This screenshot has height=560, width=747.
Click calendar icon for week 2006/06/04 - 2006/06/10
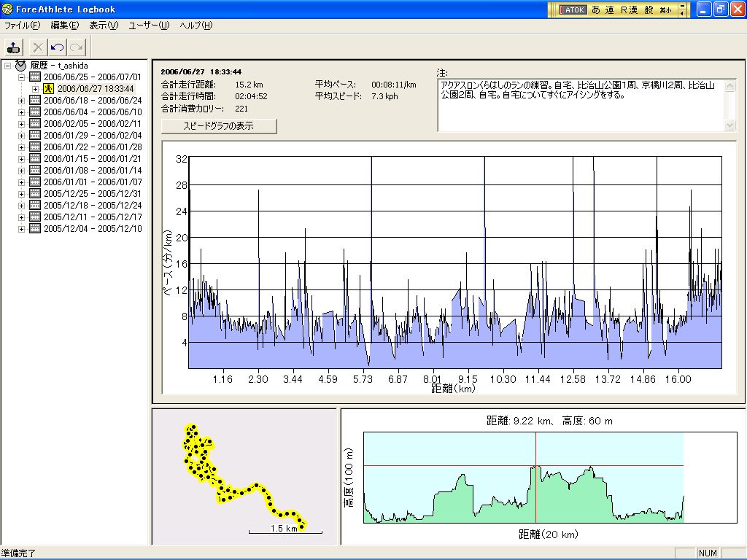(x=35, y=112)
